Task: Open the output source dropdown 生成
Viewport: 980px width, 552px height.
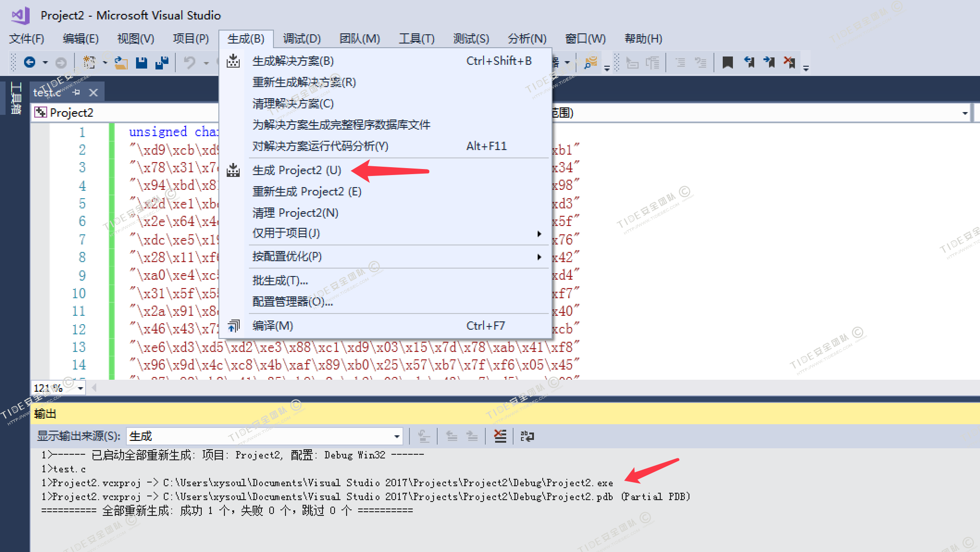Action: pyautogui.click(x=397, y=436)
